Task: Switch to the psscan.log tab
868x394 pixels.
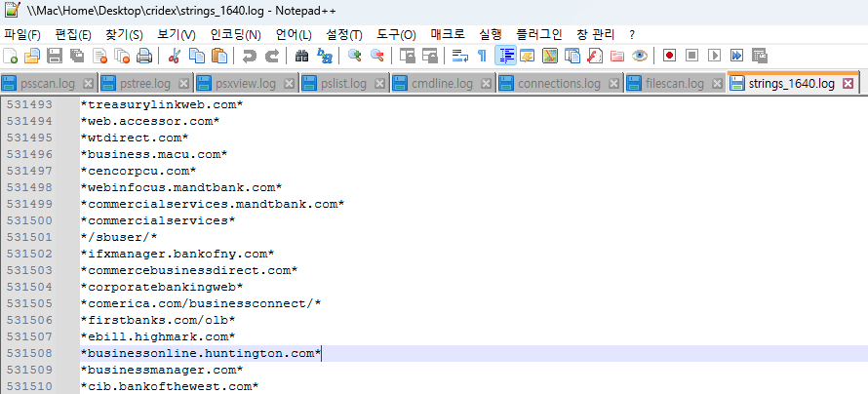Action: pos(48,84)
